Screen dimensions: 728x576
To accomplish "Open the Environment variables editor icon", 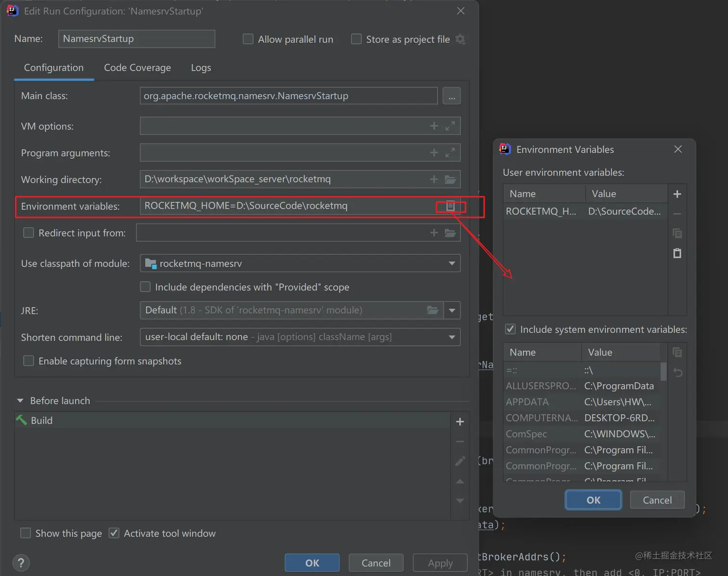I will (x=451, y=206).
